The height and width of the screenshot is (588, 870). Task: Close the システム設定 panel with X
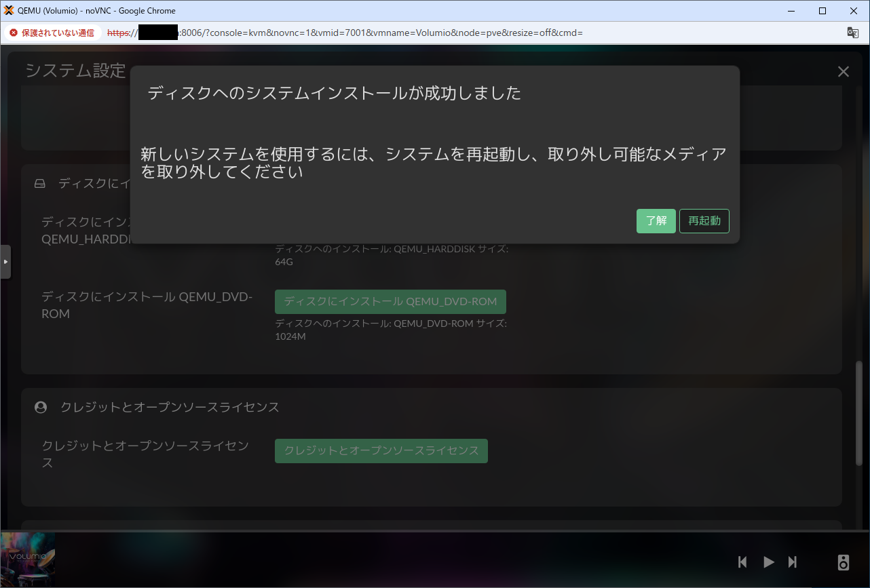point(844,71)
